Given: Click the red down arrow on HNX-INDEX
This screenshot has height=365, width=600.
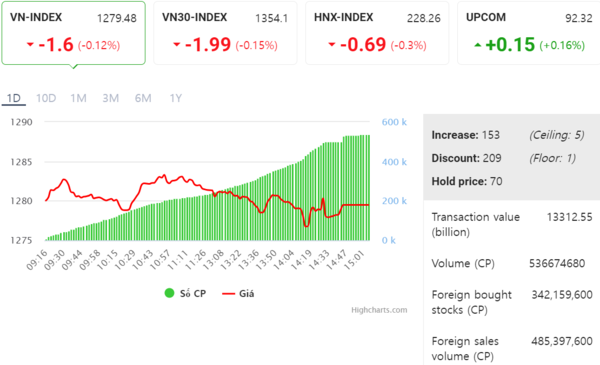Looking at the screenshot, I should click(x=332, y=45).
